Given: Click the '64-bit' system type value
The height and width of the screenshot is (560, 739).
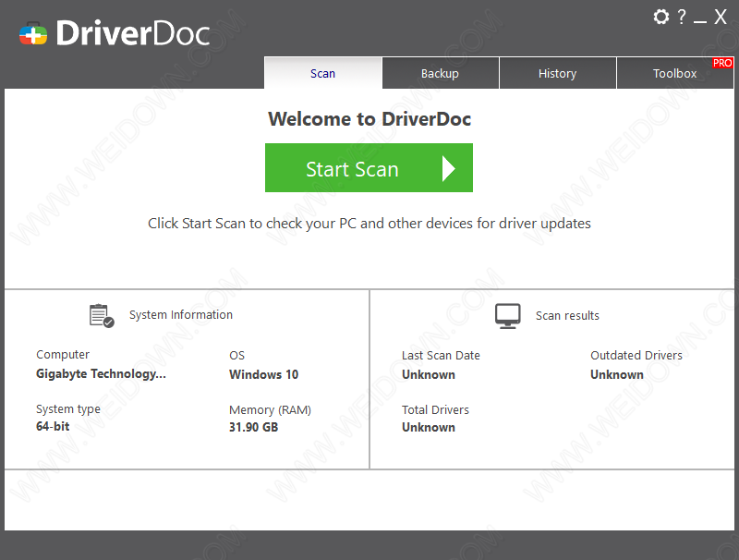Looking at the screenshot, I should [53, 426].
